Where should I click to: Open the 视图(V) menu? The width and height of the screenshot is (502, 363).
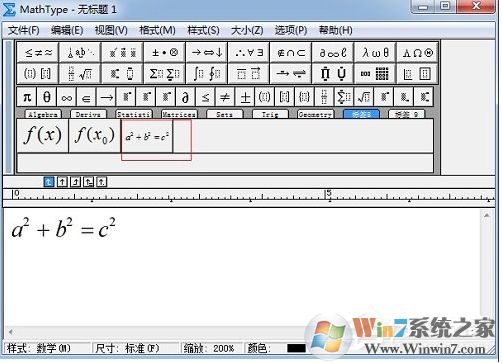pyautogui.click(x=111, y=31)
